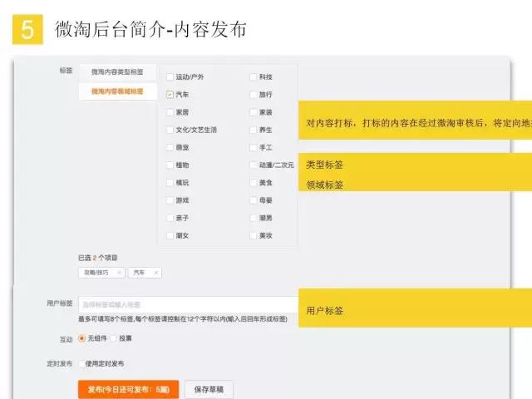The height and width of the screenshot is (399, 532).
Task: Choose the 无组件 interaction radio
Action: point(81,338)
